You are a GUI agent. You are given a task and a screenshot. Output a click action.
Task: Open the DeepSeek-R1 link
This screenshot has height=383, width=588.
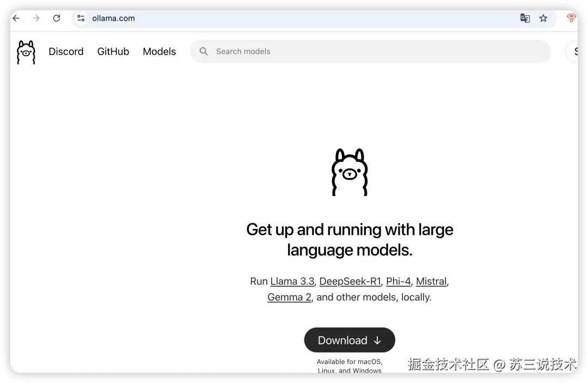point(350,281)
